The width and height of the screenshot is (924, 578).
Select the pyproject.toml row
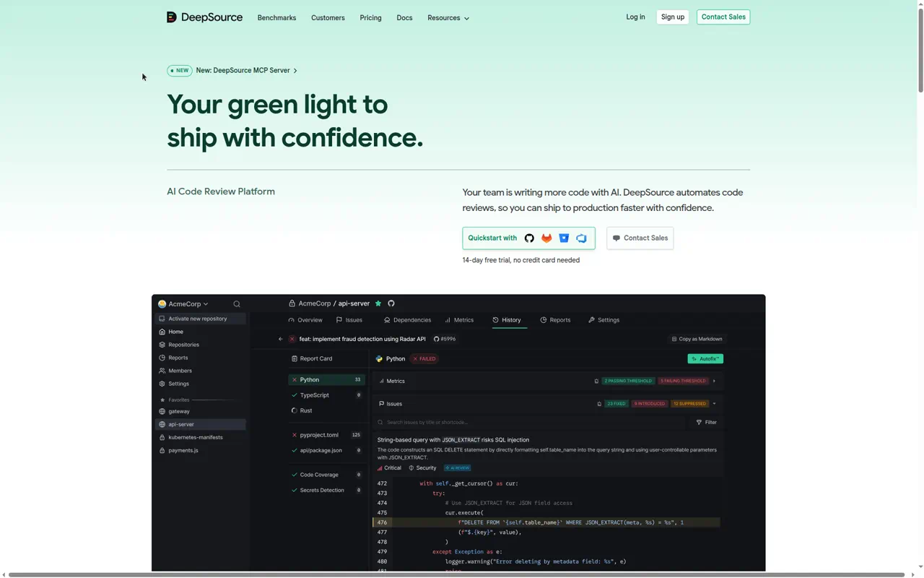pos(326,435)
